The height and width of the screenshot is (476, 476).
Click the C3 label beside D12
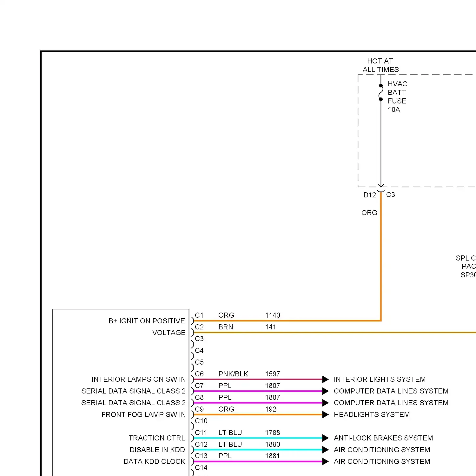(391, 195)
